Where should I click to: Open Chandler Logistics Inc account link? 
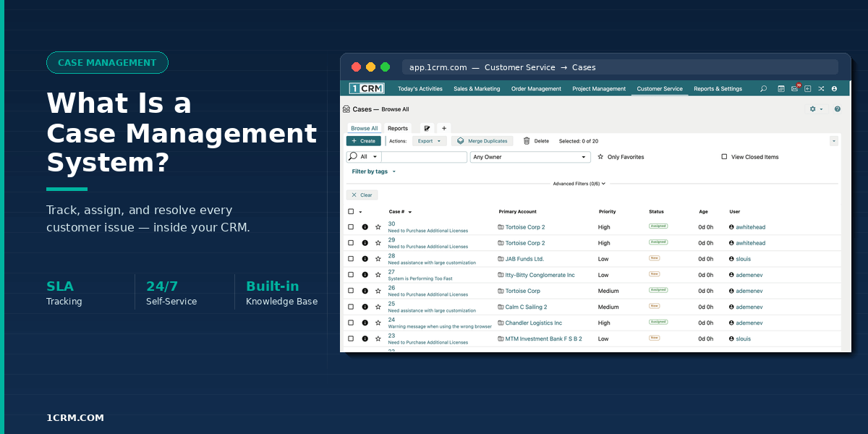534,323
